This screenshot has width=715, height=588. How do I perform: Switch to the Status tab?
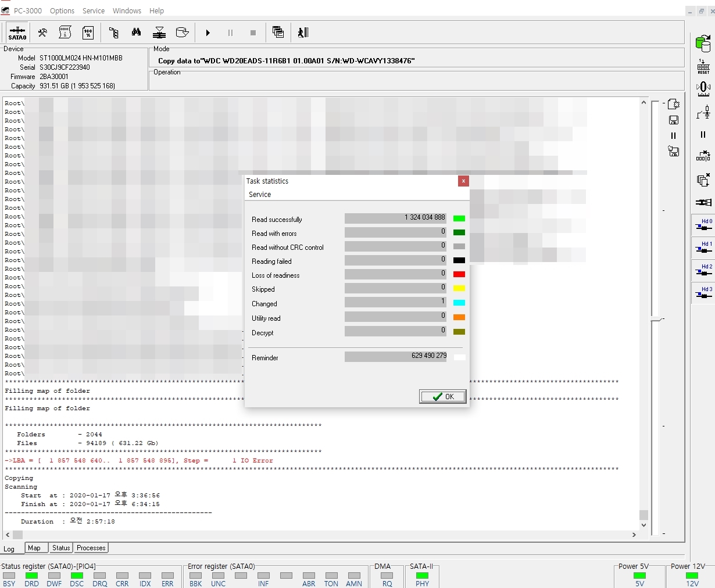coord(61,548)
